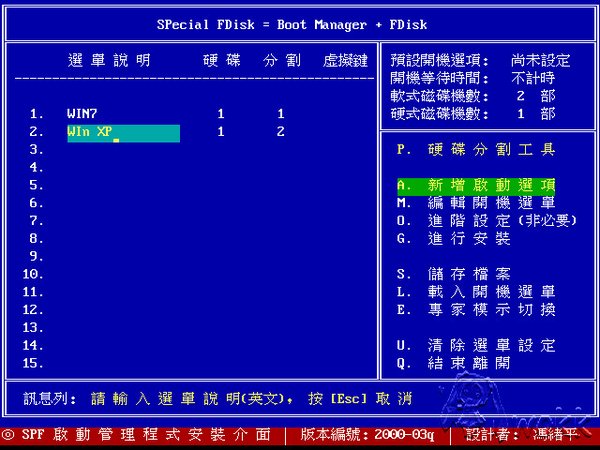Click empty boot slot number 11.
This screenshot has width=600, height=450.
tap(33, 292)
